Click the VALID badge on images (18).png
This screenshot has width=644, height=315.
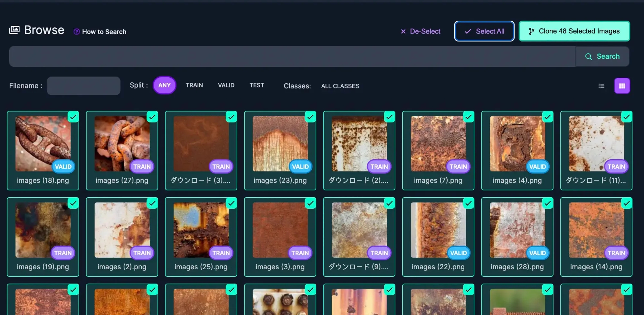[63, 167]
